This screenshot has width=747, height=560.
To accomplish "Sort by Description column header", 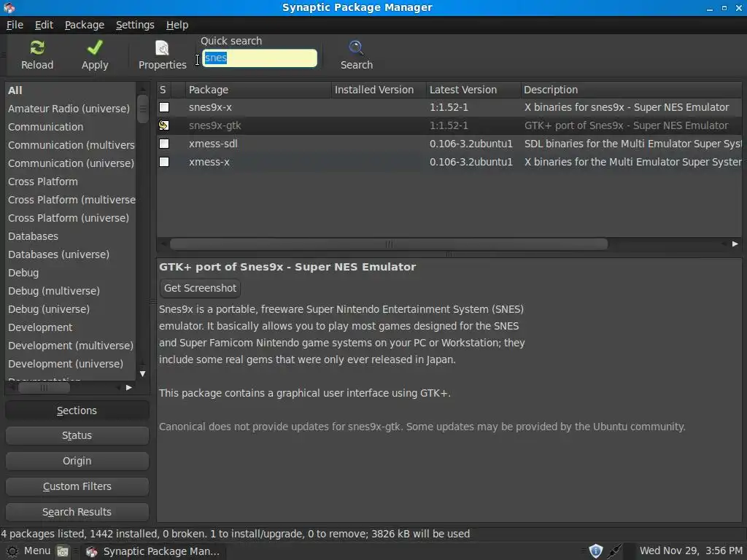I will pos(631,90).
